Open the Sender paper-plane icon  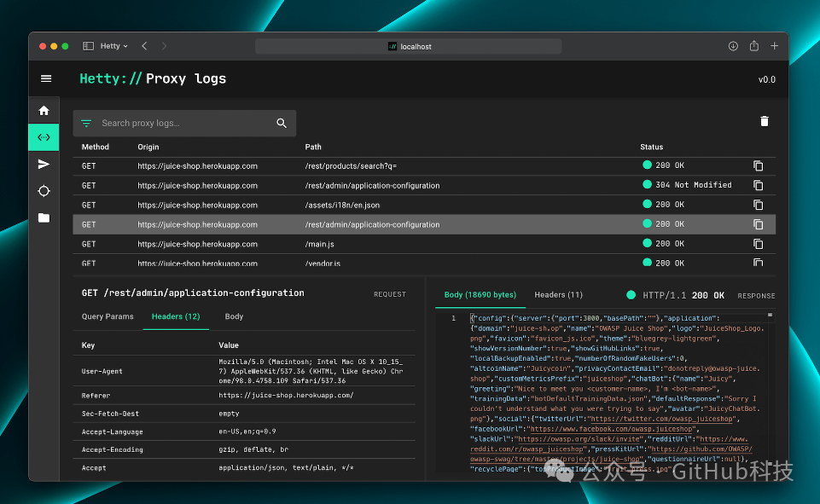(44, 165)
